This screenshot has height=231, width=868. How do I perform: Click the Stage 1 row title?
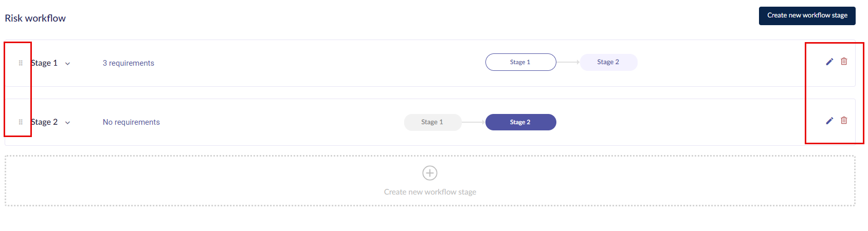click(44, 63)
